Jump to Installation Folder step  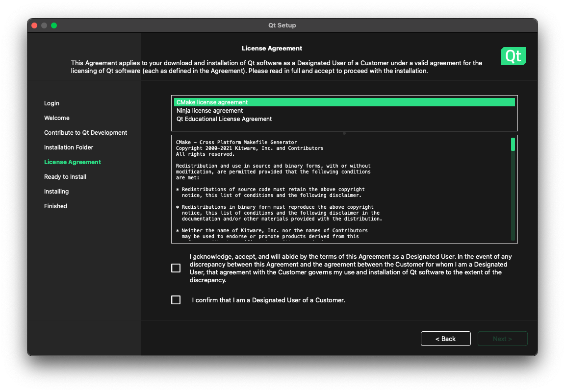click(x=69, y=147)
